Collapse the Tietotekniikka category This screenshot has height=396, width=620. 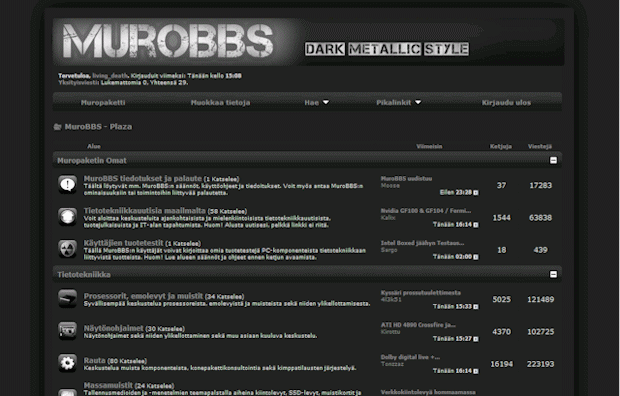pos(553,274)
